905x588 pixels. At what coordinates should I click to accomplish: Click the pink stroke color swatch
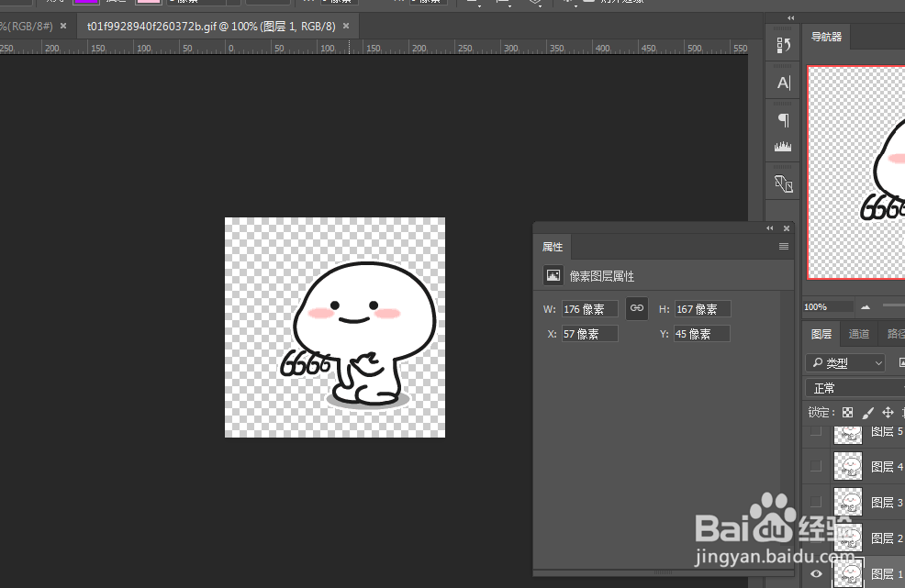pyautogui.click(x=149, y=2)
